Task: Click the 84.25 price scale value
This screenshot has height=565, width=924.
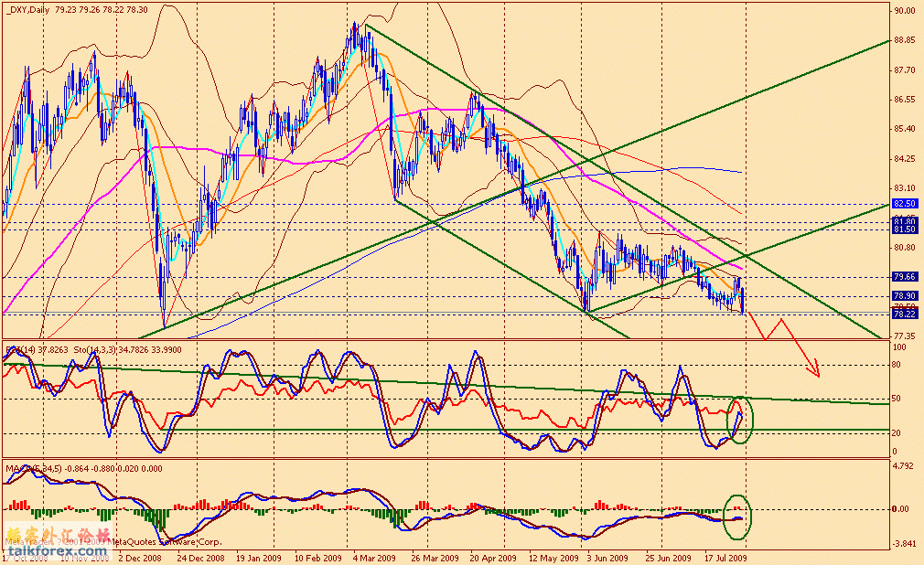Action: point(905,158)
